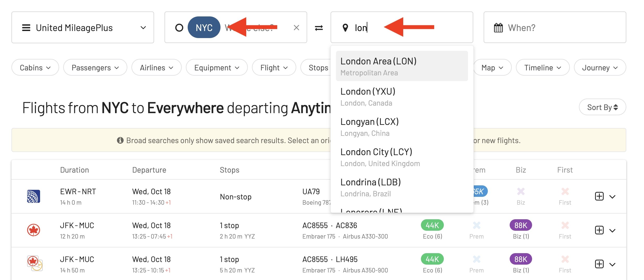Click 'AC8555 · AC836' flight numbers
Screen dimensions: 644x280
point(330,225)
